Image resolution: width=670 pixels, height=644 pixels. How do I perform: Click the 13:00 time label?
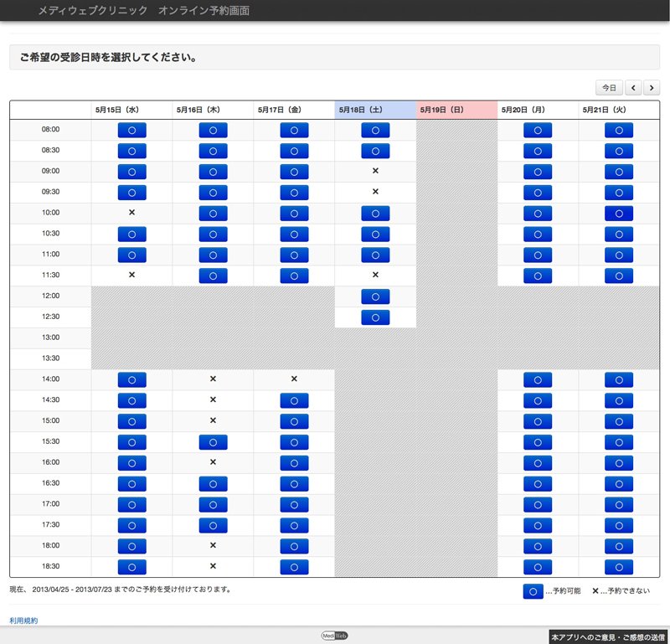click(x=50, y=337)
